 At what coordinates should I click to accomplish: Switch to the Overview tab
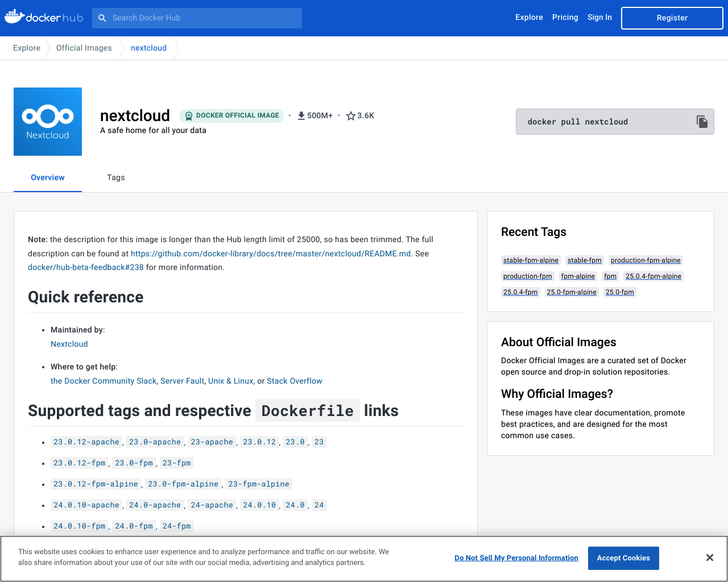(x=48, y=177)
